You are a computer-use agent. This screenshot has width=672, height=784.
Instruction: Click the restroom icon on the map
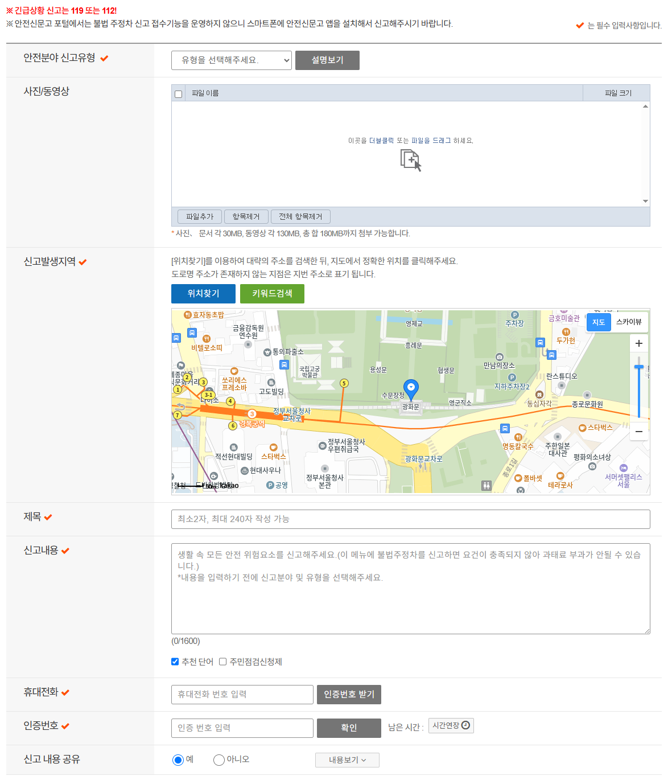pyautogui.click(x=487, y=486)
